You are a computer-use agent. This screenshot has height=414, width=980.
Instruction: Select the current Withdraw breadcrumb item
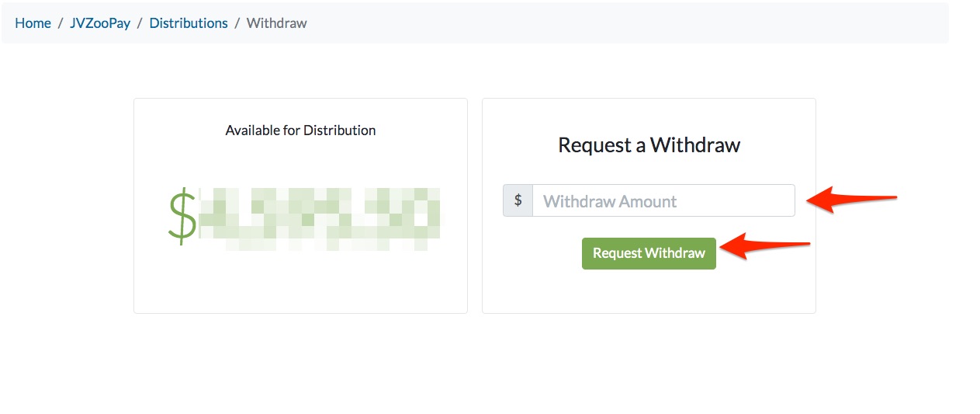click(x=277, y=23)
